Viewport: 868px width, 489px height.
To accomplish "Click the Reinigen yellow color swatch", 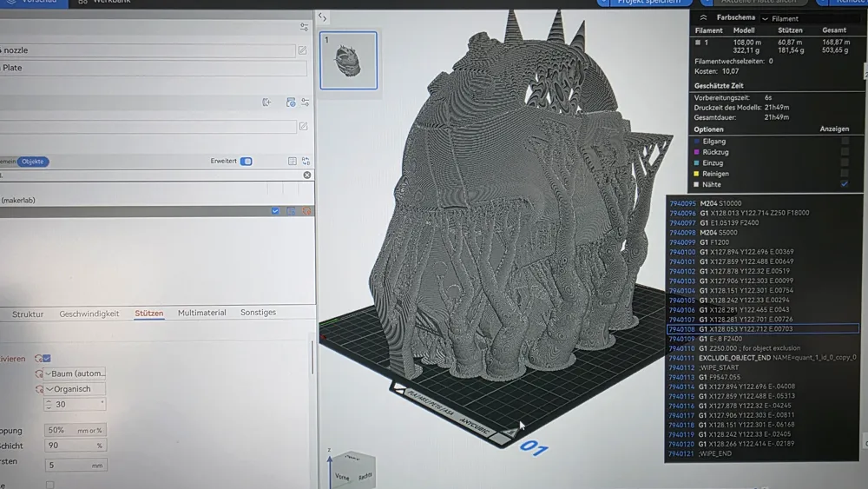I will [x=696, y=174].
